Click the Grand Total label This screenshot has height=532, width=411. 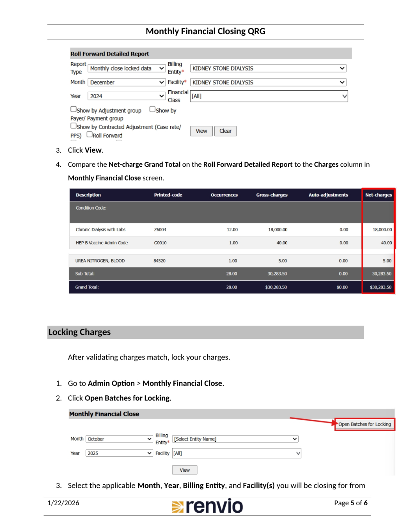[87, 287]
